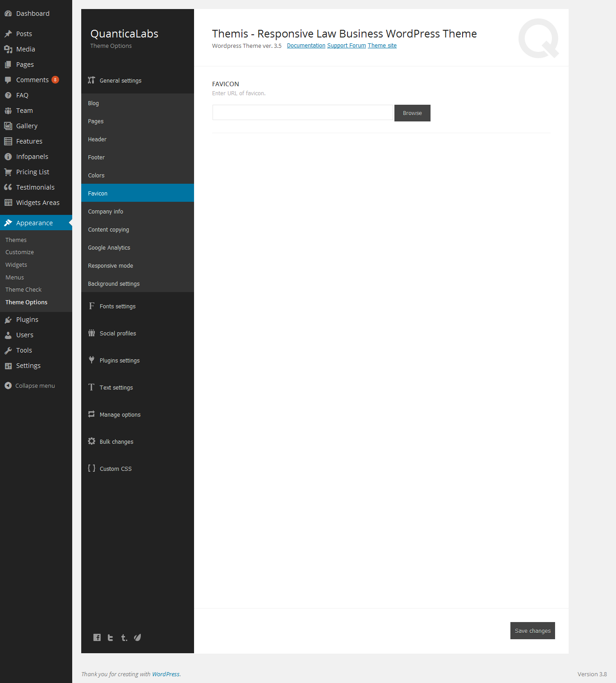
Task: Expand the Manage options section
Action: [138, 414]
